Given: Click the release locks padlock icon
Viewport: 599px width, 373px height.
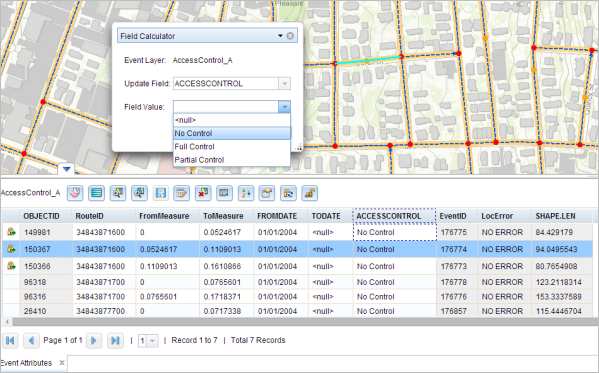Looking at the screenshot, I should click(310, 193).
